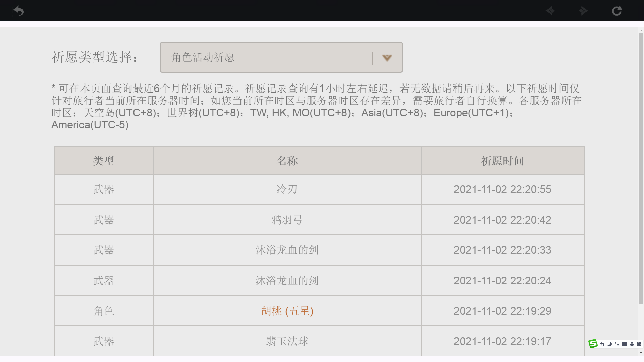Click the 武器 type cell in the 鸦羽弓 row
Viewport: 644px width, 362px height.
[x=104, y=220]
